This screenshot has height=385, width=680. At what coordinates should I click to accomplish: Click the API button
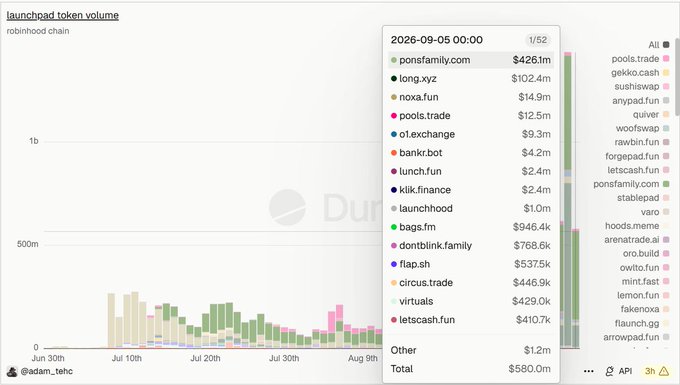618,371
